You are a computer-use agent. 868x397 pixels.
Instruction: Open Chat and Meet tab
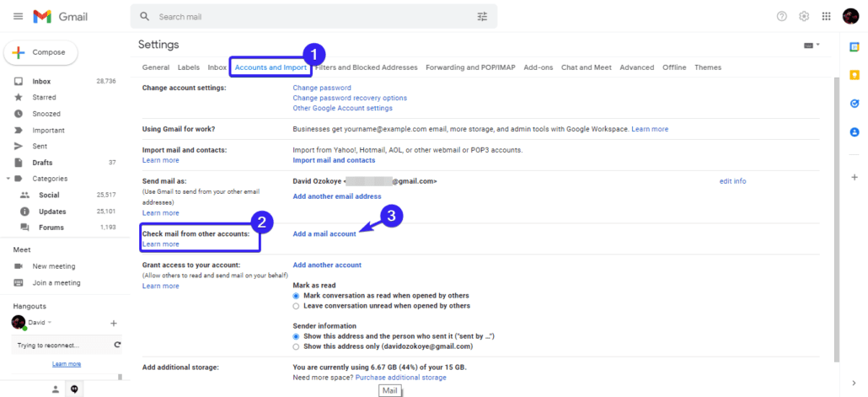(x=587, y=67)
